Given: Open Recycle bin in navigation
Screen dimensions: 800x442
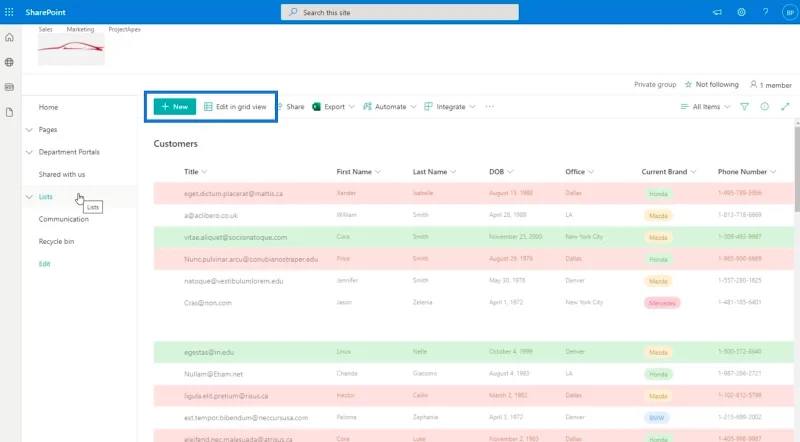Looking at the screenshot, I should point(56,241).
